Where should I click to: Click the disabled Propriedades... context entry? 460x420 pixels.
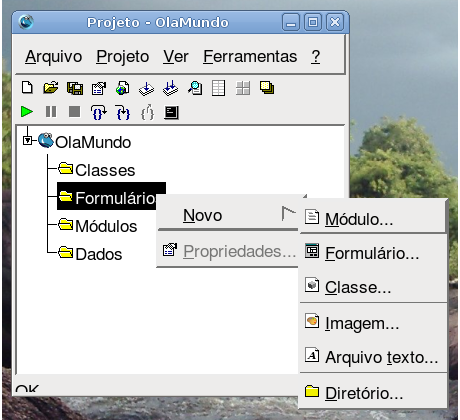click(x=228, y=251)
